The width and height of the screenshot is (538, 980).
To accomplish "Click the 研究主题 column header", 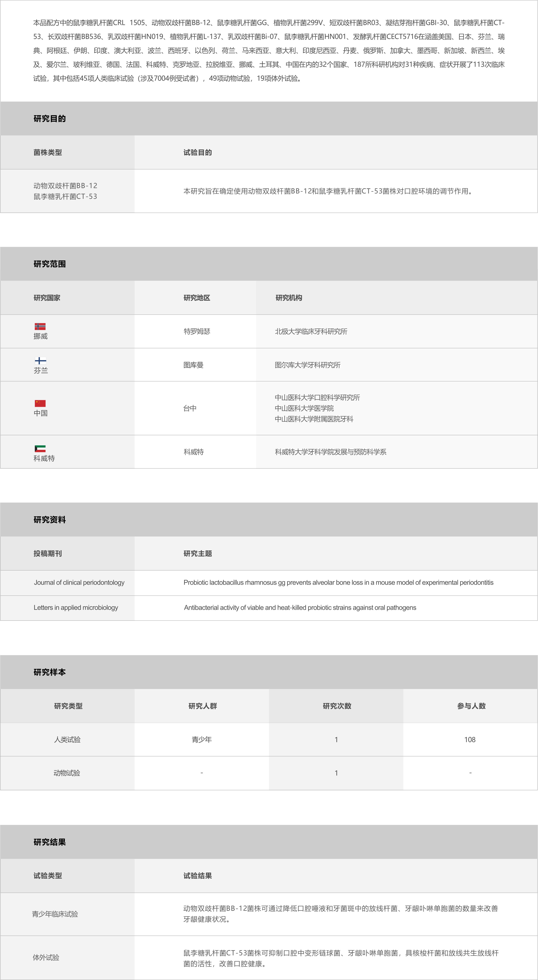I will click(198, 553).
